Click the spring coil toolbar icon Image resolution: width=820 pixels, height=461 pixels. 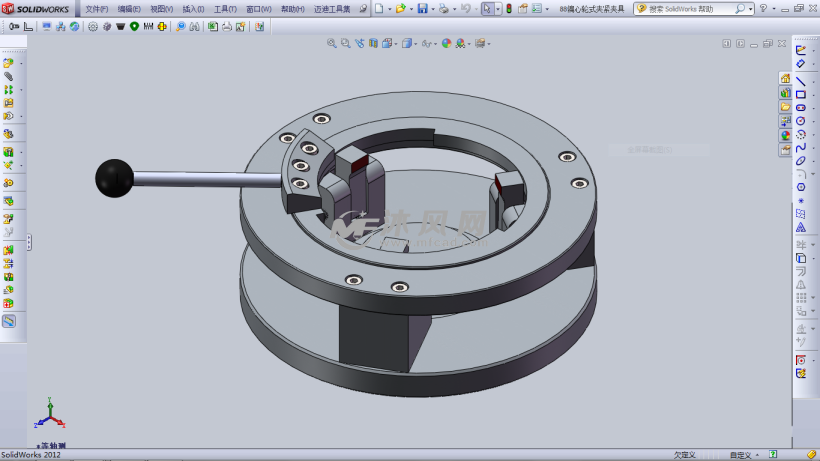tap(149, 27)
